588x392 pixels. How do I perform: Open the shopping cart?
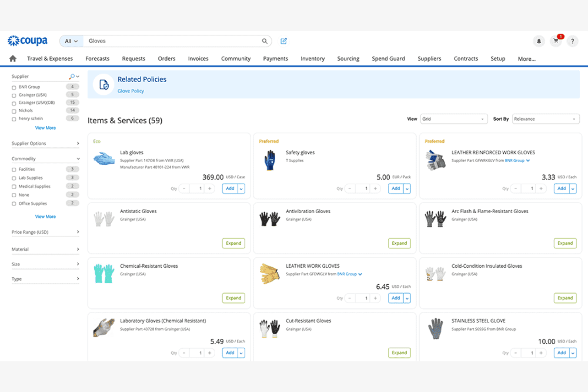(556, 41)
